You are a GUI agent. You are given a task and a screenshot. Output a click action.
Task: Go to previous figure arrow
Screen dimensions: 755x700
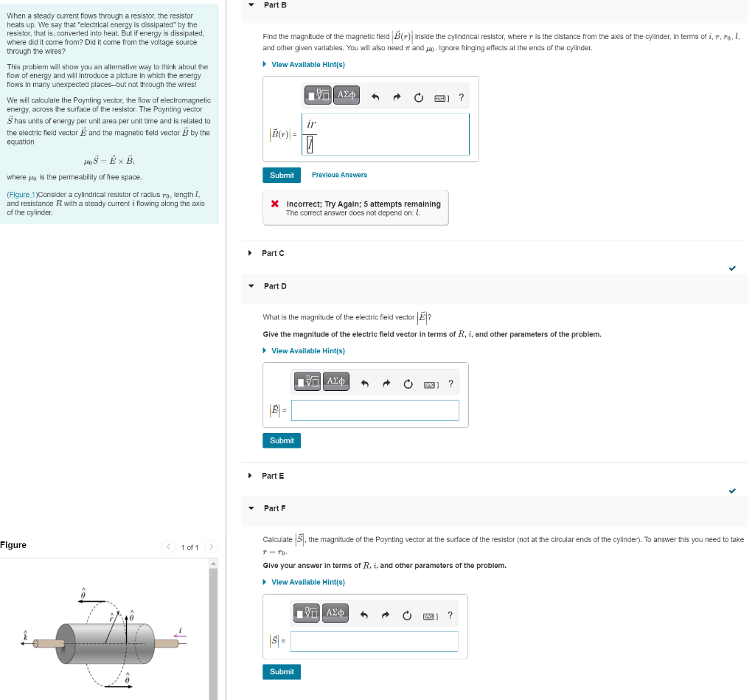click(x=168, y=547)
